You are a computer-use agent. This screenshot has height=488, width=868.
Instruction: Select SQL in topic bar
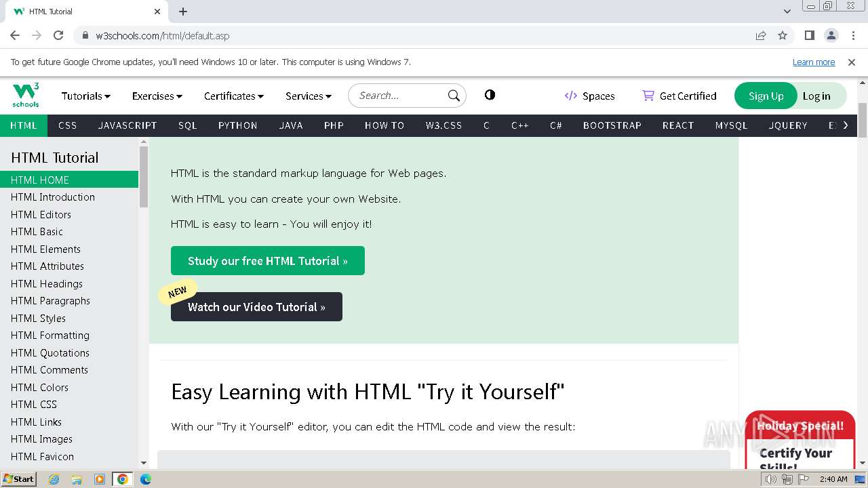coord(188,125)
